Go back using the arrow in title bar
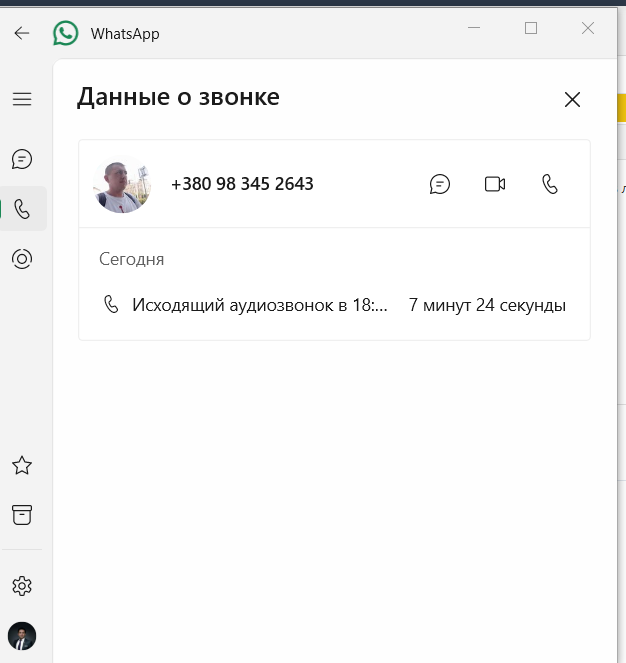This screenshot has height=663, width=626. pos(22,33)
